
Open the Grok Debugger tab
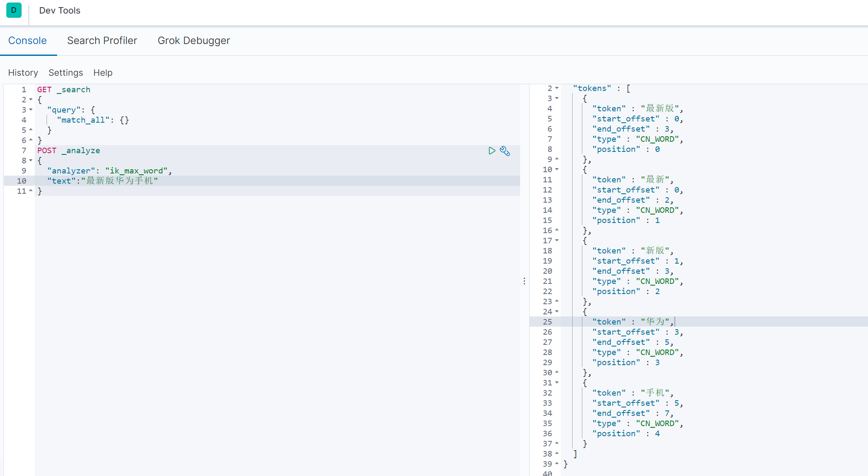[194, 41]
